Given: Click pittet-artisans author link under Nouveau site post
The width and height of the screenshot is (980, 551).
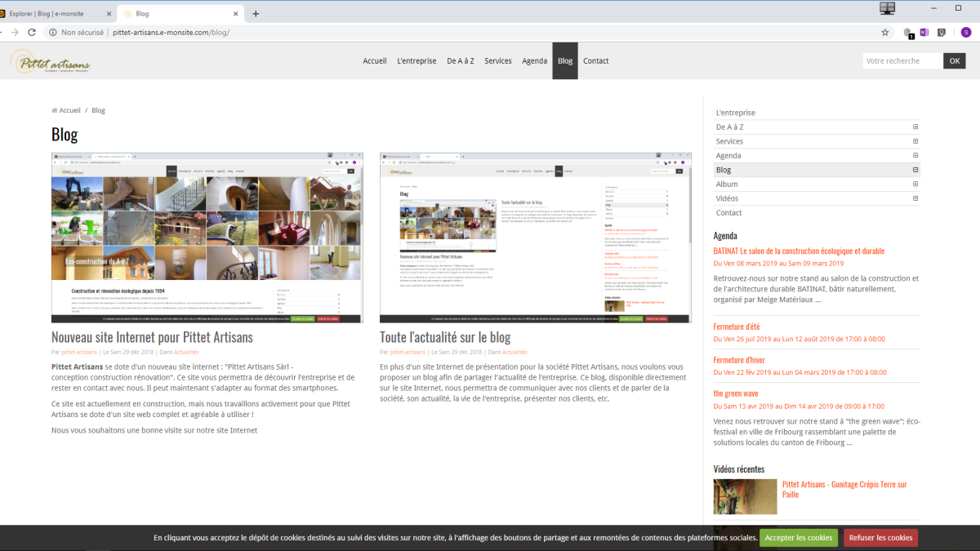Looking at the screenshot, I should tap(78, 352).
